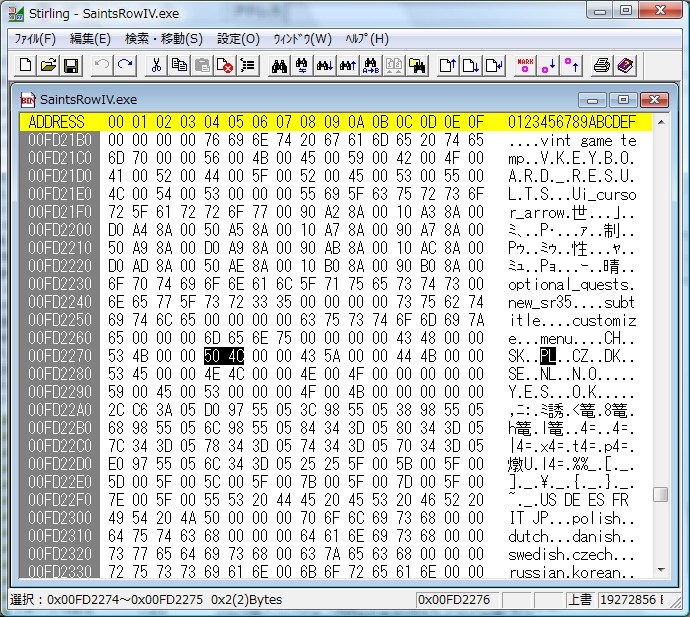Open the 編集(E) menu
Image resolution: width=690 pixels, height=617 pixels.
90,39
